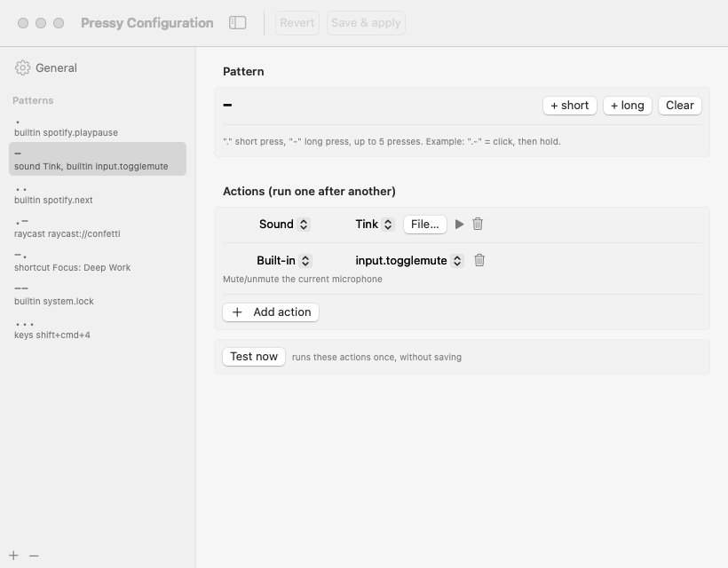Click 'Mute/unmute the current microphone' description
This screenshot has height=568, width=728.
point(302,279)
